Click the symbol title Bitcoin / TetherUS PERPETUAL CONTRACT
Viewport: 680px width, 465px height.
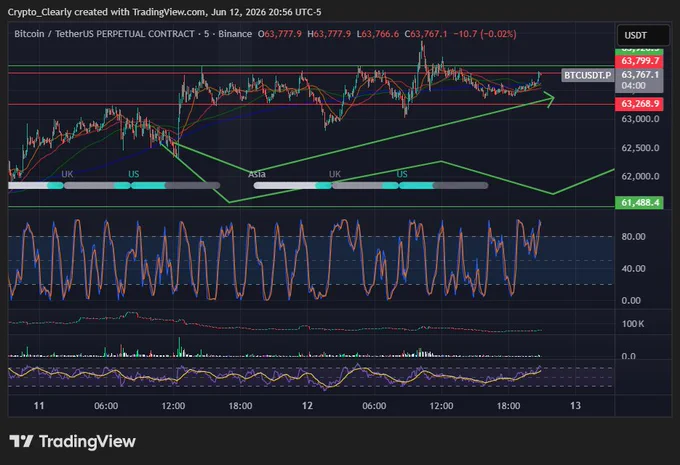tap(105, 34)
